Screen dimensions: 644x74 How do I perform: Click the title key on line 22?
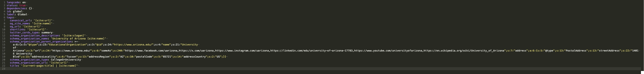(x=14, y=66)
